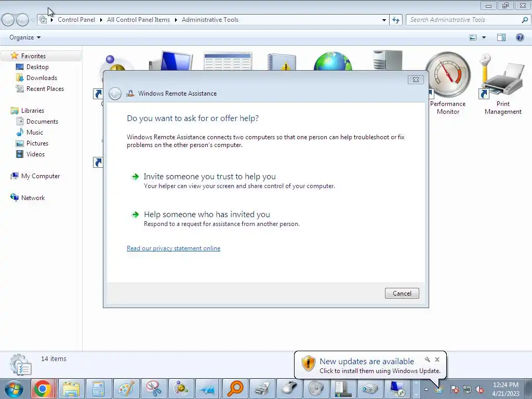Image resolution: width=532 pixels, height=399 pixels.
Task: Open the Remote Desktop taskbar icon
Action: (397, 389)
